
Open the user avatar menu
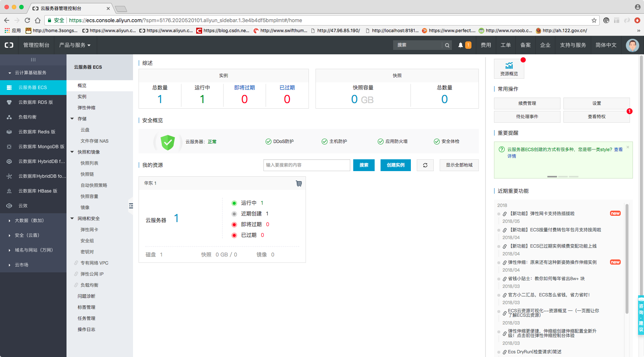coord(632,45)
